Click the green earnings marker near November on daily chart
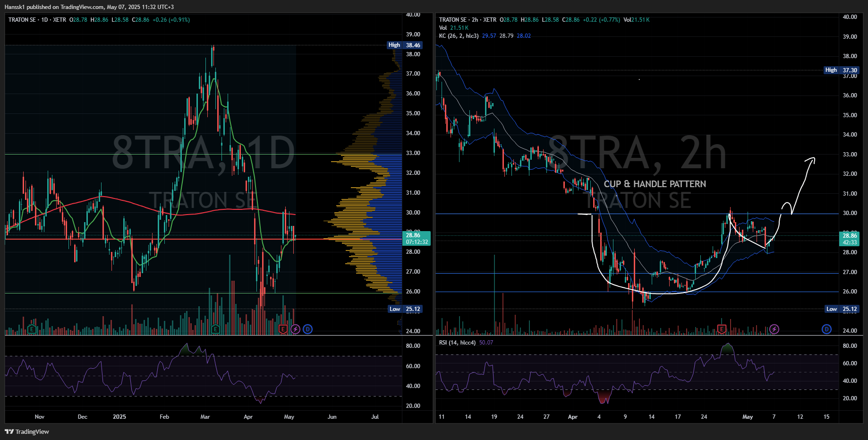Viewport: 868px width, 440px height. click(x=32, y=329)
